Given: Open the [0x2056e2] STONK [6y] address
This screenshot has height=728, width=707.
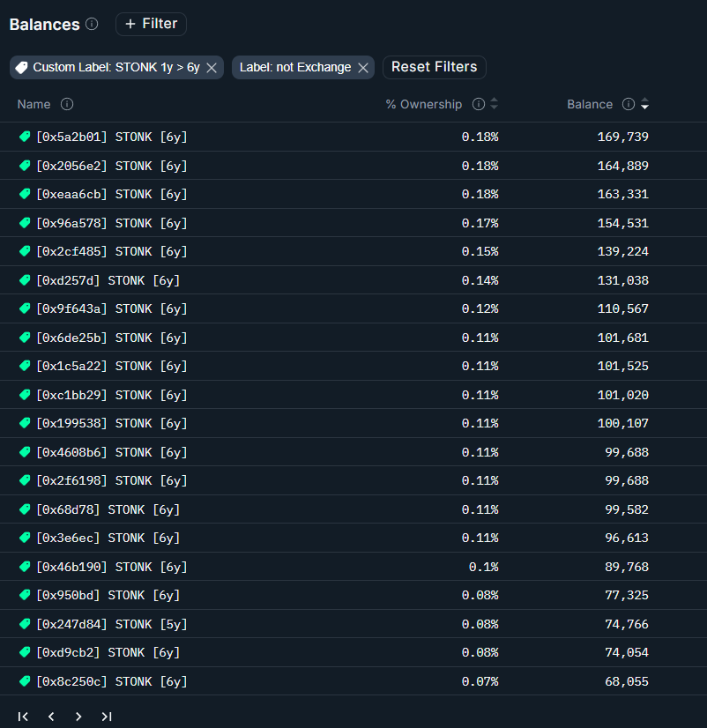Looking at the screenshot, I should [111, 166].
